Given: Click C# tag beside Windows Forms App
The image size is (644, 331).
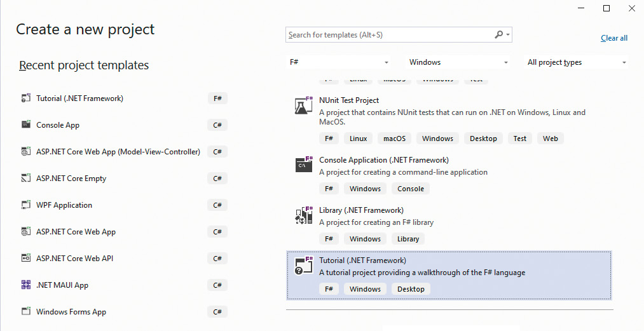Looking at the screenshot, I should coord(217,312).
